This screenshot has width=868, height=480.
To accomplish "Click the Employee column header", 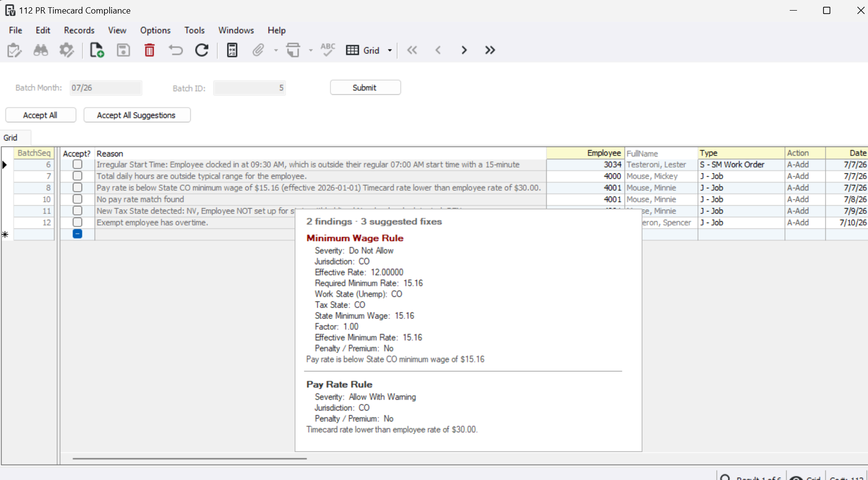I will tap(585, 153).
